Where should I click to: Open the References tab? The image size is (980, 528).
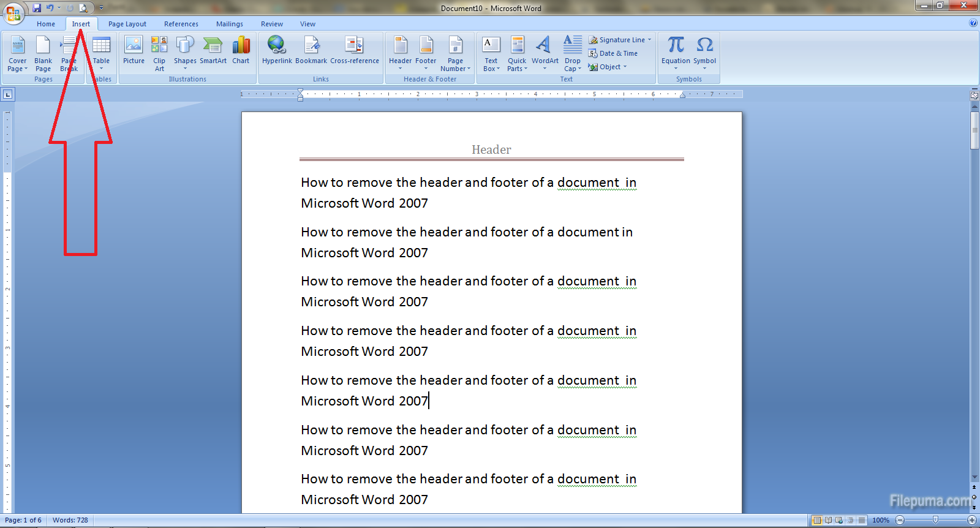coord(181,24)
